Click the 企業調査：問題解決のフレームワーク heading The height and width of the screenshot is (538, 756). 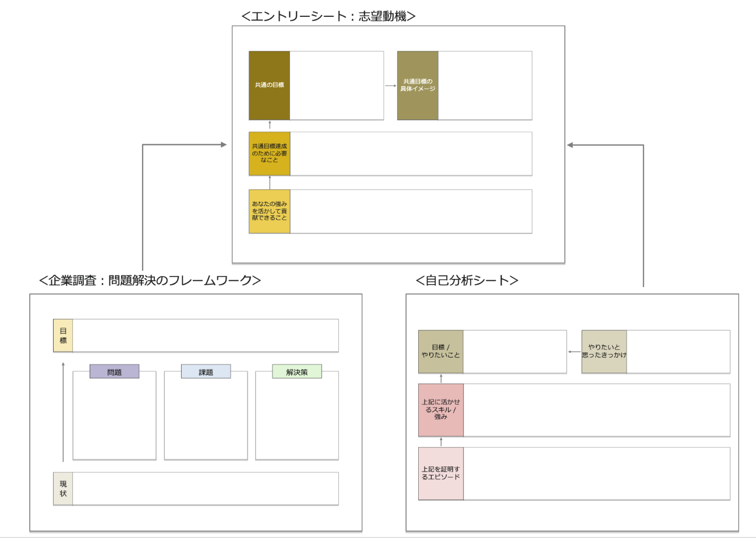point(150,280)
